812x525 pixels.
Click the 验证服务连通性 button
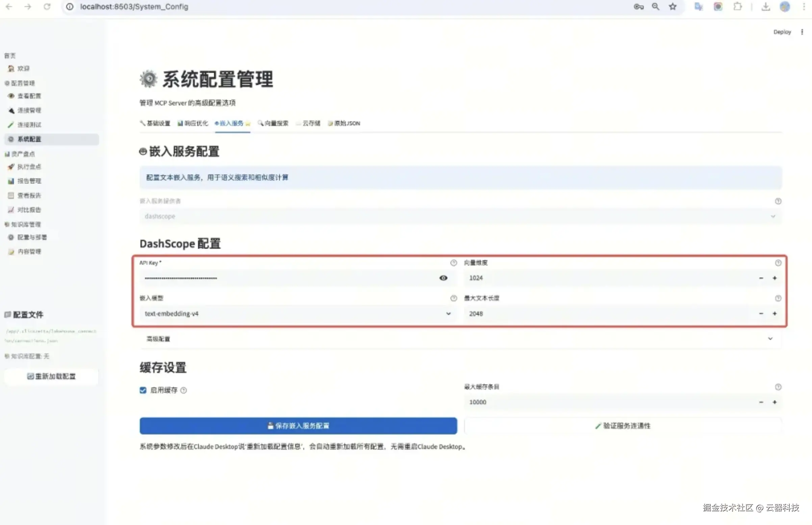(623, 426)
